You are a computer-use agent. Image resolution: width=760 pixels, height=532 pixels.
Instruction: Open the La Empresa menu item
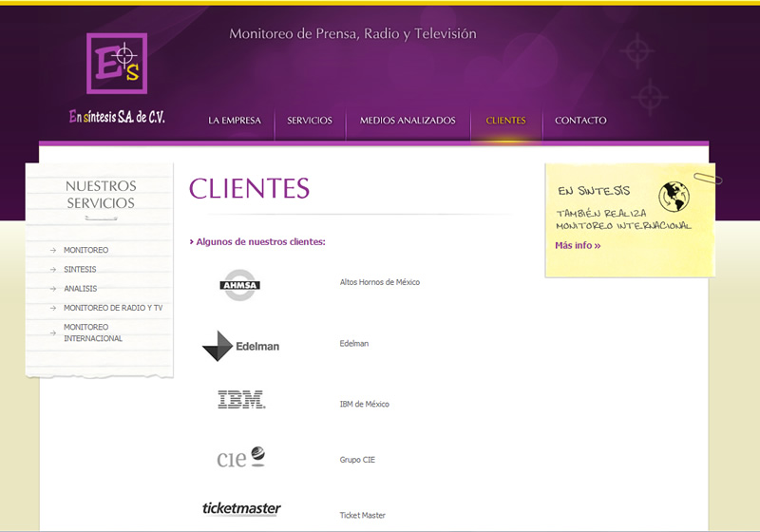pyautogui.click(x=235, y=121)
